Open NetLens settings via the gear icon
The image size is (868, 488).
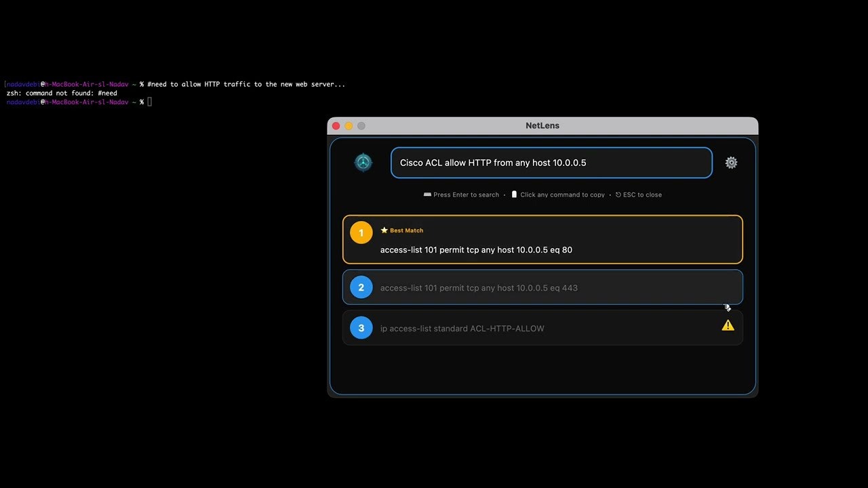(731, 162)
